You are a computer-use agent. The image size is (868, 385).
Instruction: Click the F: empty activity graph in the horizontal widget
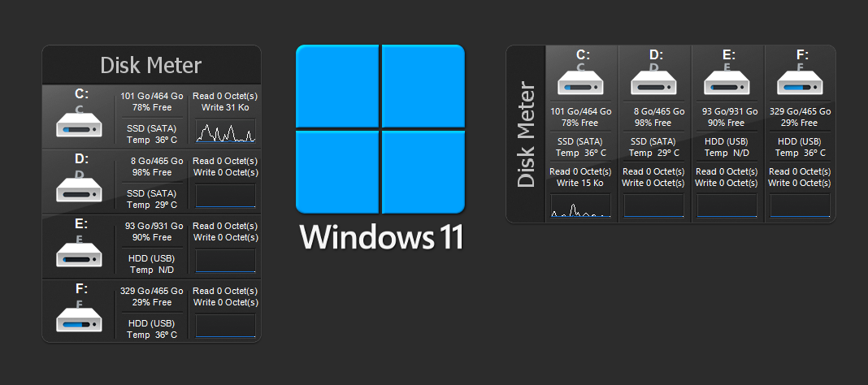[801, 205]
